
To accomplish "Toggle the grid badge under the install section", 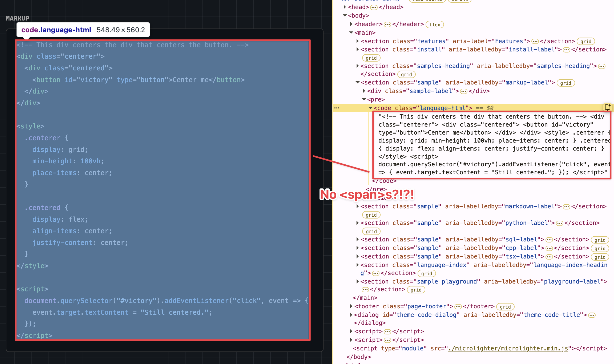I will click(371, 58).
